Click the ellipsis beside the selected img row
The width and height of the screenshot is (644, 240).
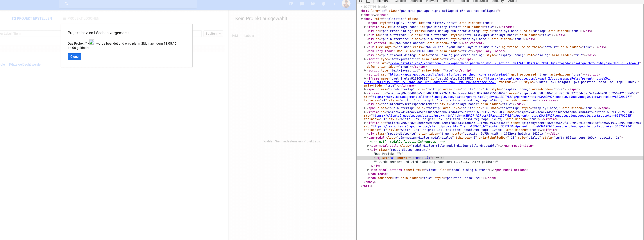(359, 158)
